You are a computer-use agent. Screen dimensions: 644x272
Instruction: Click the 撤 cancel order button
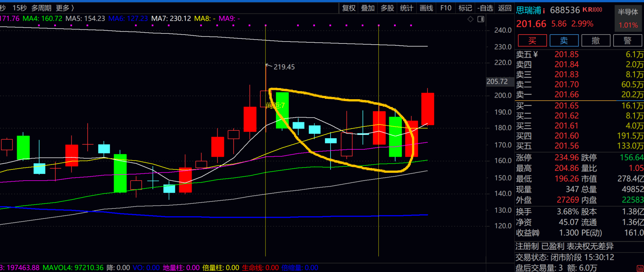pos(595,41)
